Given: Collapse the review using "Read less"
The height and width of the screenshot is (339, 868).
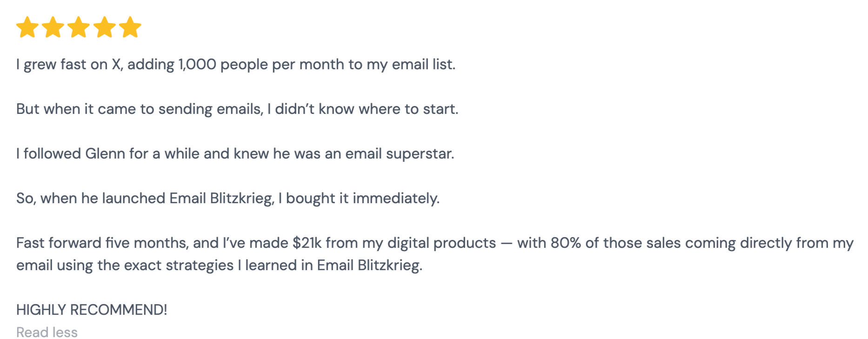Looking at the screenshot, I should click(x=47, y=332).
